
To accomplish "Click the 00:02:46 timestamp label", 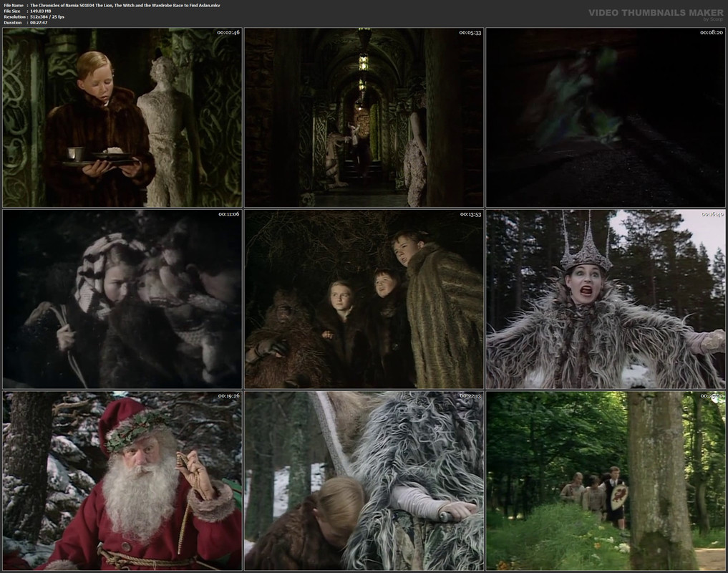I will click(x=228, y=32).
